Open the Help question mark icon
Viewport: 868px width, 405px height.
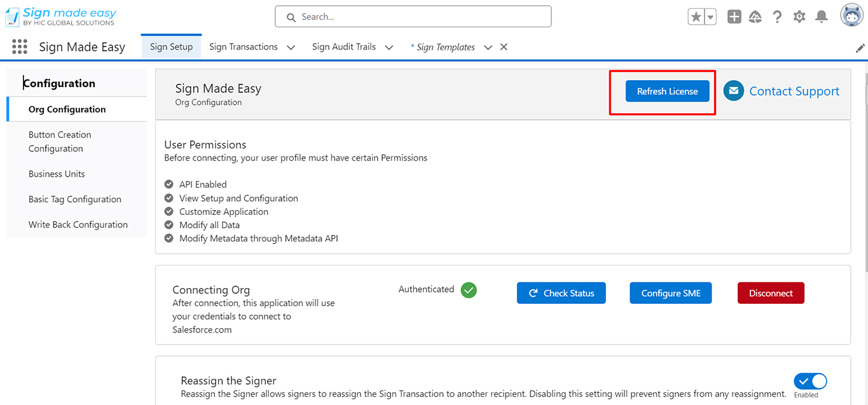tap(777, 17)
